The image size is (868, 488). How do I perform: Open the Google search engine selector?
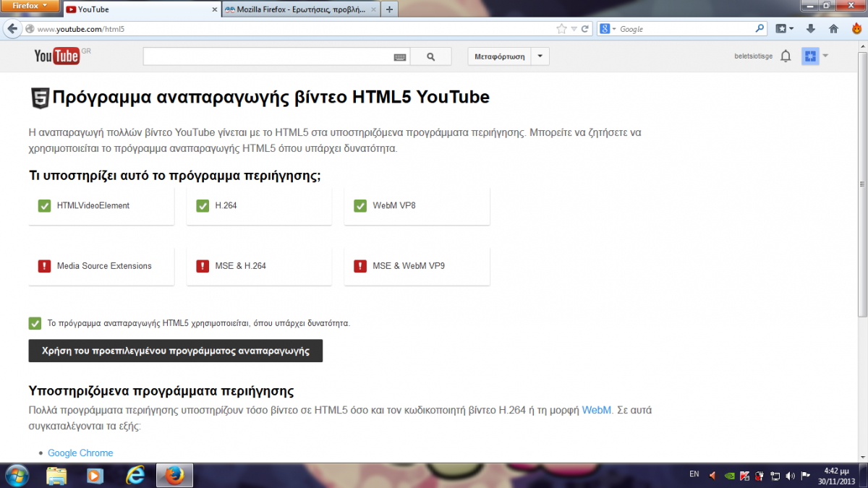pyautogui.click(x=608, y=29)
